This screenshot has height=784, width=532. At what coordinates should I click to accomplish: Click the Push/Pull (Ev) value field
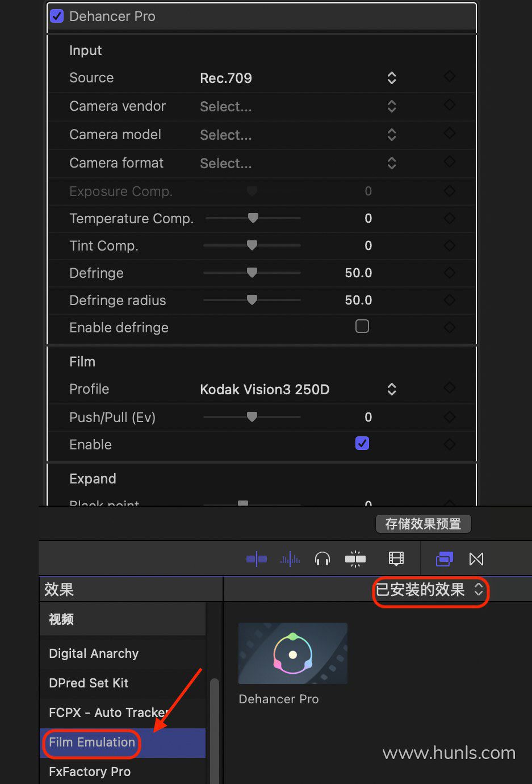pyautogui.click(x=368, y=417)
